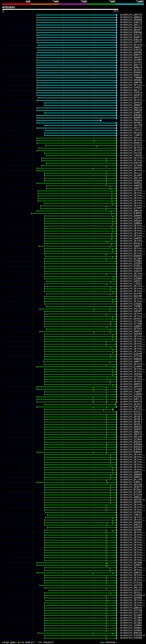Click the red ~20% identity color segment
Image resolution: width=146 pixels, height=644 pixels.
(x=16, y=4)
